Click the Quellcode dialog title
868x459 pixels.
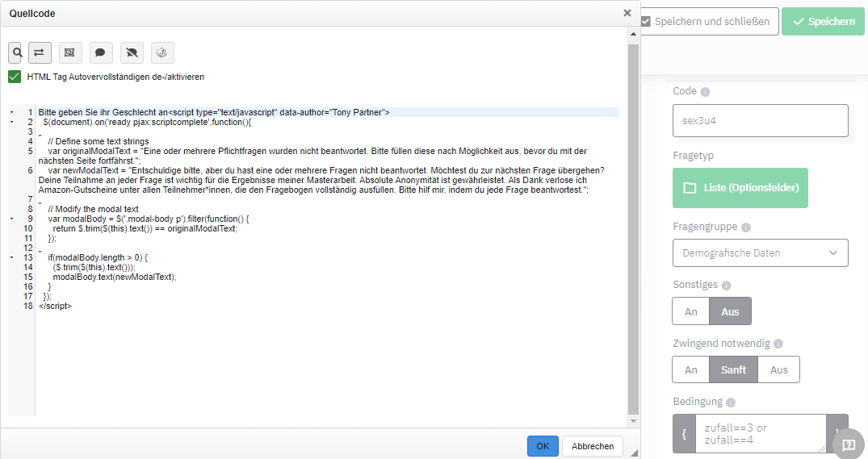[x=32, y=13]
